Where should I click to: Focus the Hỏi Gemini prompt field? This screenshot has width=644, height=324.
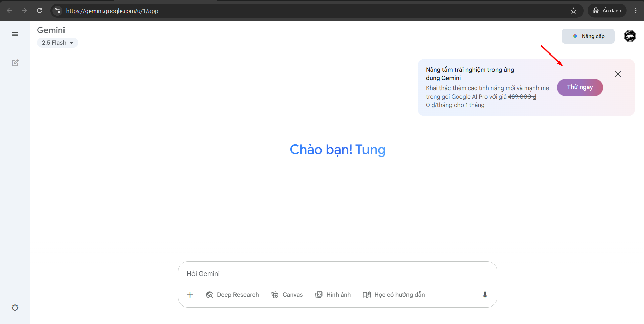(x=337, y=274)
